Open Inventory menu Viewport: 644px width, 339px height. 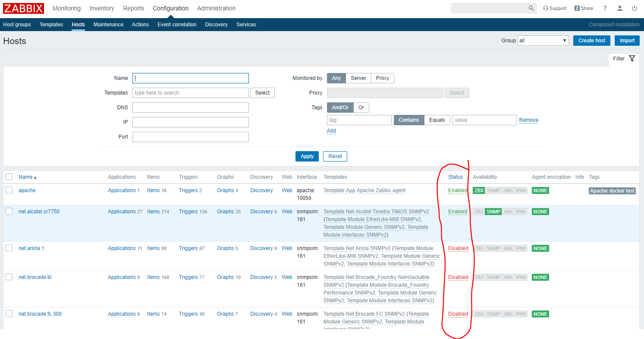tap(102, 8)
